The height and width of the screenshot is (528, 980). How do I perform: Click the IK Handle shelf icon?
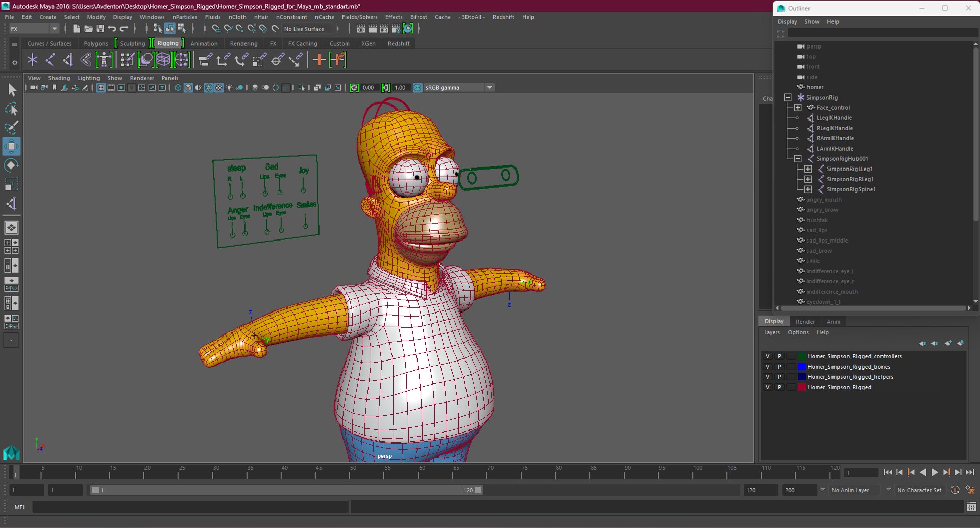(67, 60)
